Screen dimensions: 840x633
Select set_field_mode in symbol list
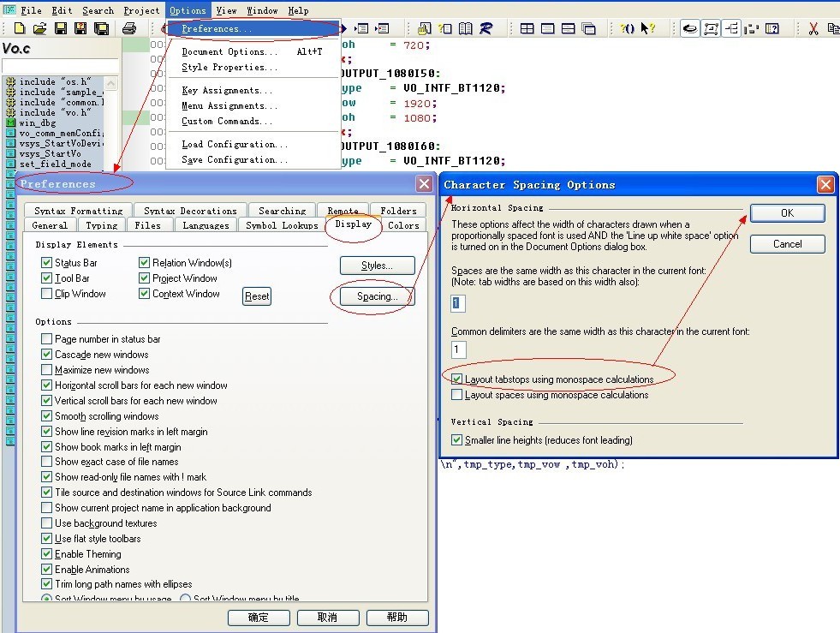coord(55,164)
